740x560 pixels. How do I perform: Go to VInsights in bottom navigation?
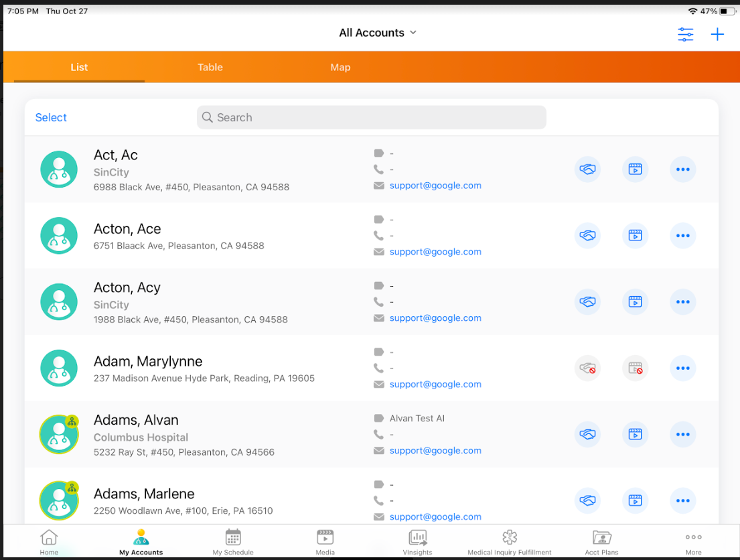[x=417, y=542]
